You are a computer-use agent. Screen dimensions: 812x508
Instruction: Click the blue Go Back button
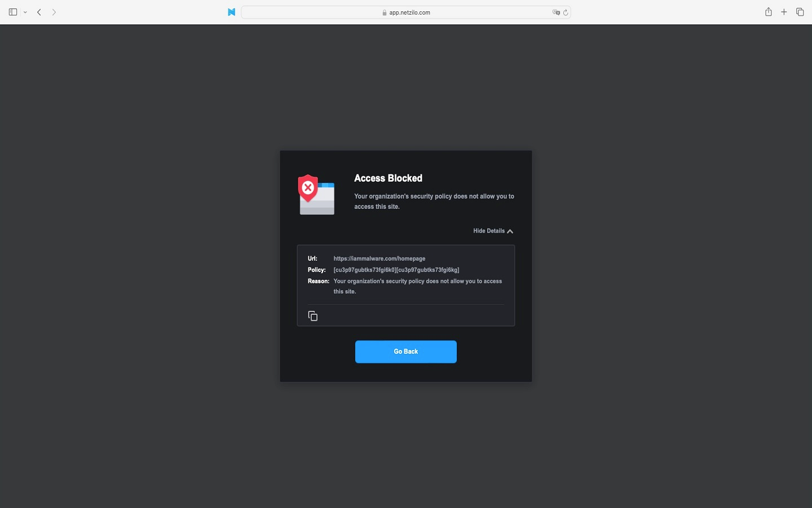pyautogui.click(x=406, y=352)
